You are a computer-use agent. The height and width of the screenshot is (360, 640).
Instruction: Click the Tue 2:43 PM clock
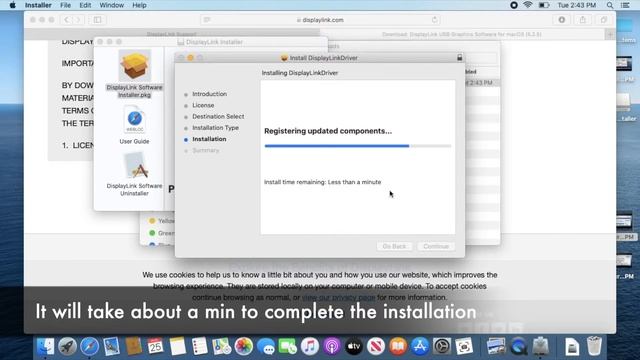coord(577,5)
